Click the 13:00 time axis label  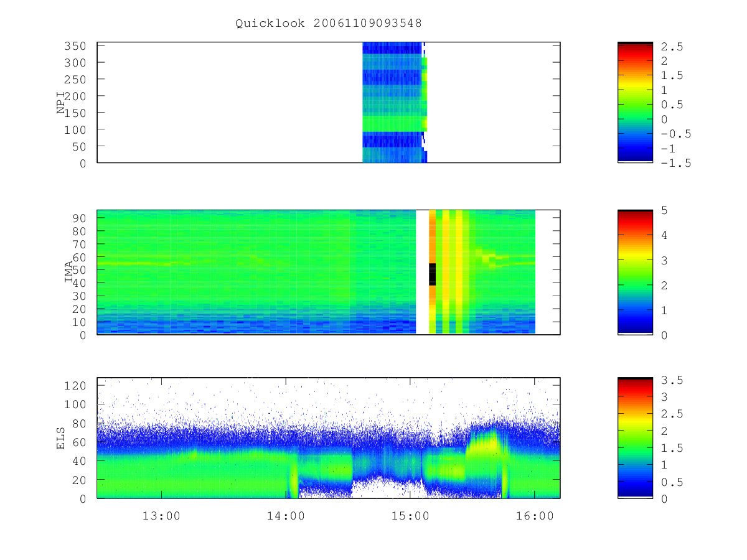click(x=162, y=516)
